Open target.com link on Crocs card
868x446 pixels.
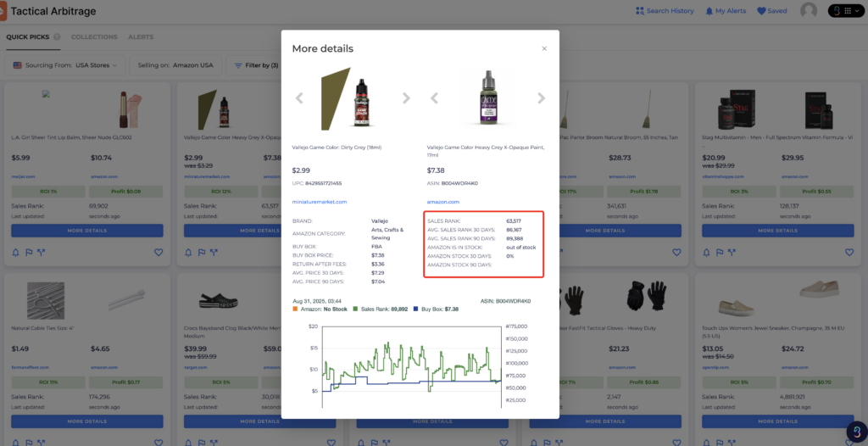[x=196, y=367]
